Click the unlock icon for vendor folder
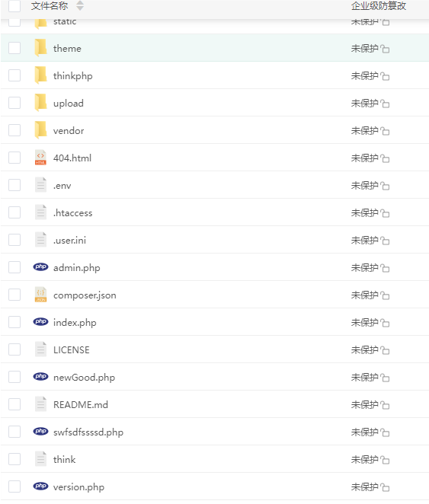 pos(385,131)
